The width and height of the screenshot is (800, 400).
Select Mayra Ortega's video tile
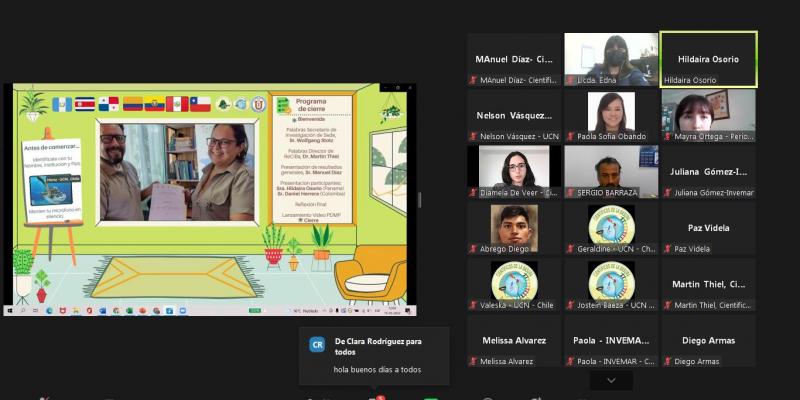coord(708,116)
